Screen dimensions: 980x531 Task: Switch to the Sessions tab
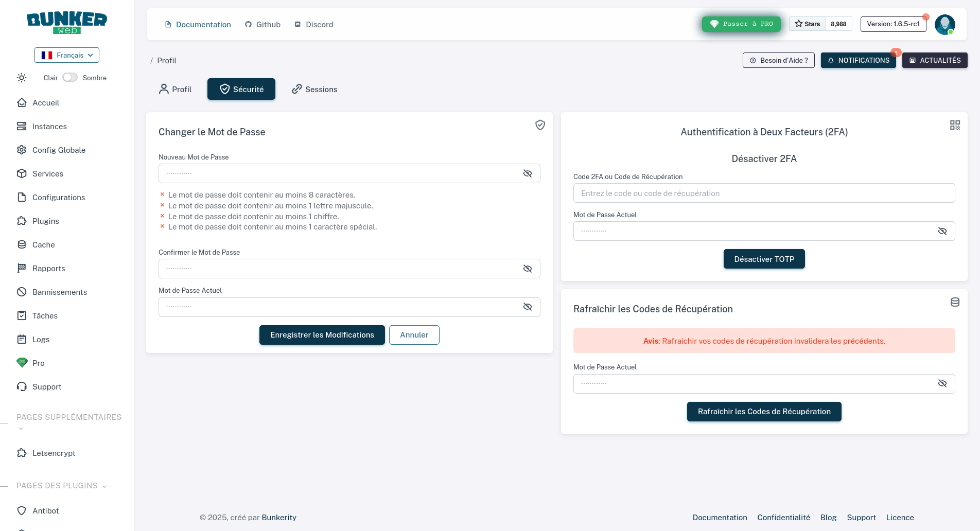pos(314,90)
